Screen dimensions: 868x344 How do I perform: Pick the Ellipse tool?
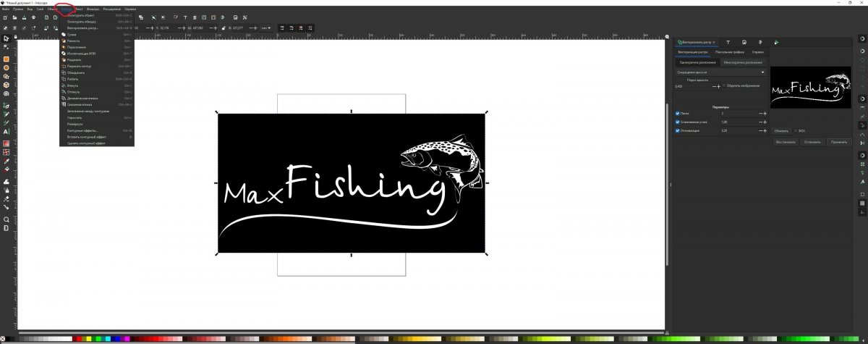6,67
